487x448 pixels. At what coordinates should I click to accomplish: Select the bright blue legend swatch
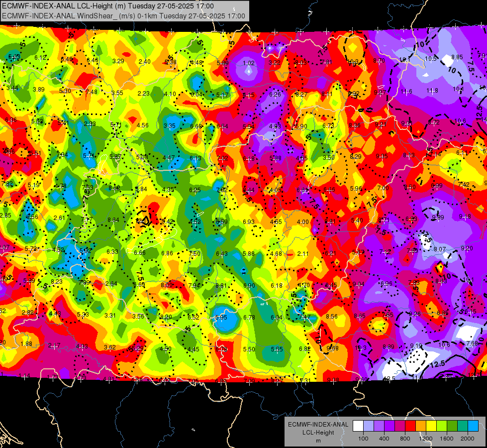coord(473,426)
